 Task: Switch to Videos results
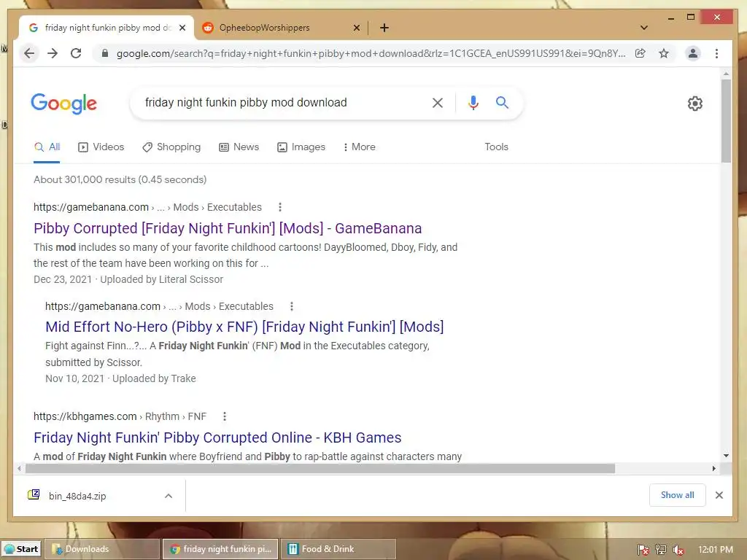101,147
